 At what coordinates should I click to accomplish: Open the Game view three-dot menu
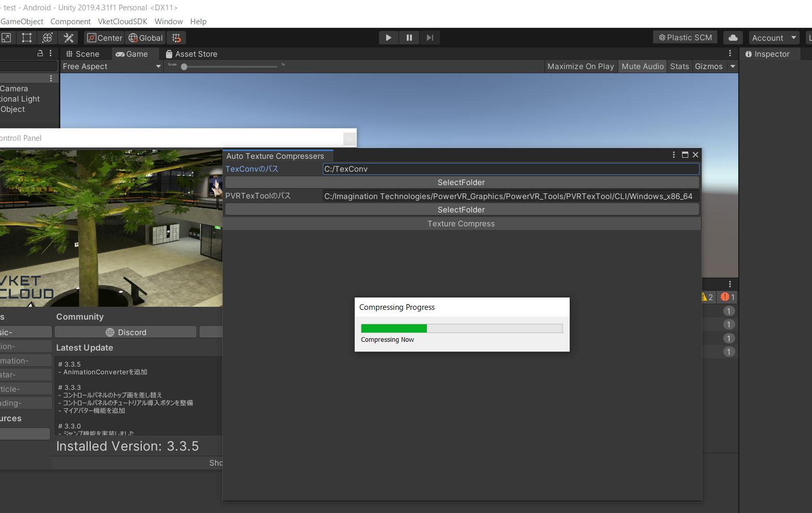pyautogui.click(x=730, y=54)
